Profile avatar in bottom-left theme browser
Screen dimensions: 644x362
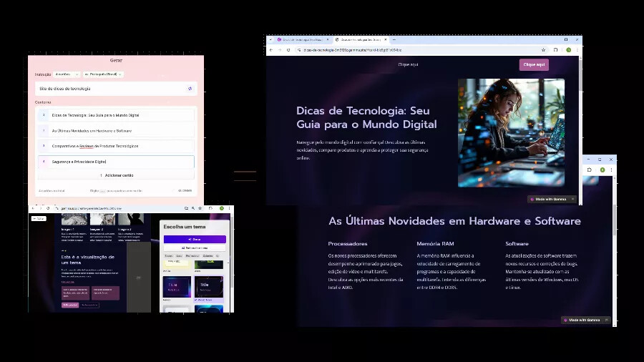point(221,208)
